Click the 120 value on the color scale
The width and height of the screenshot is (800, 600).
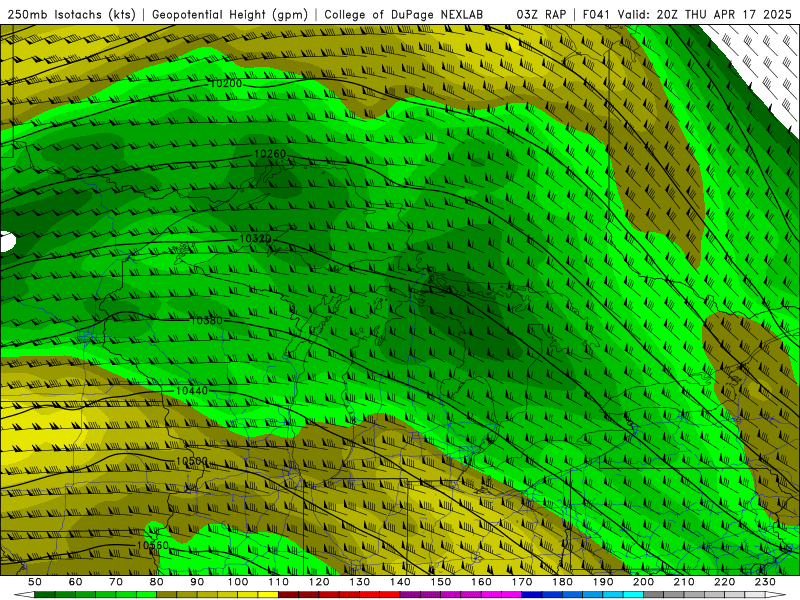[x=319, y=582]
